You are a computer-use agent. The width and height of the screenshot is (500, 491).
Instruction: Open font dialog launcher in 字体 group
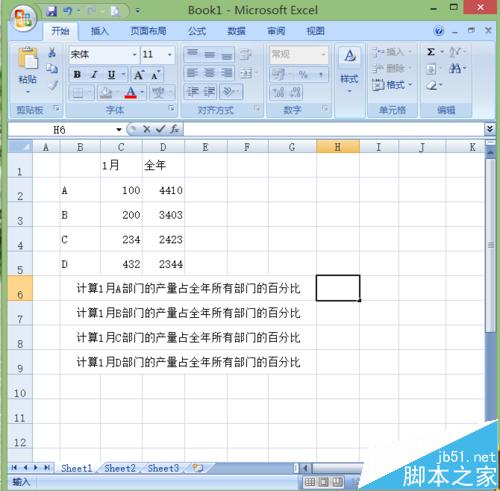pos(171,108)
